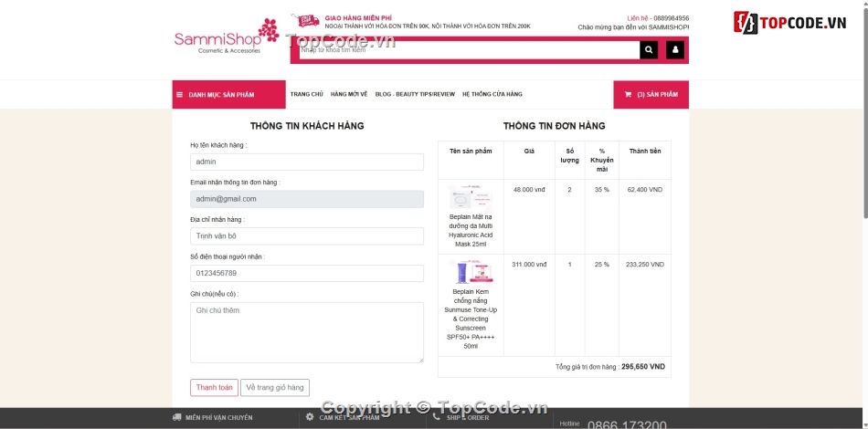This screenshot has height=429, width=868.
Task: Click the Liên hệ link
Action: (x=637, y=18)
